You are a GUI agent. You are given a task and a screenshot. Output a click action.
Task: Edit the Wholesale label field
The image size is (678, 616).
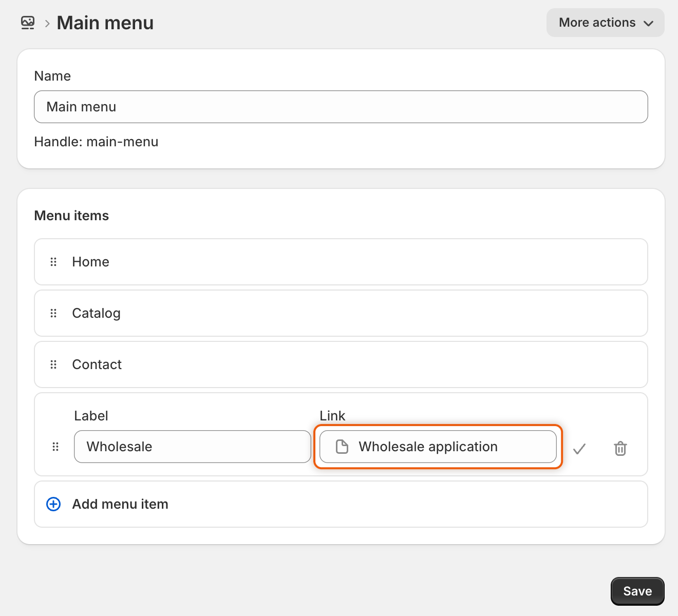(x=193, y=447)
